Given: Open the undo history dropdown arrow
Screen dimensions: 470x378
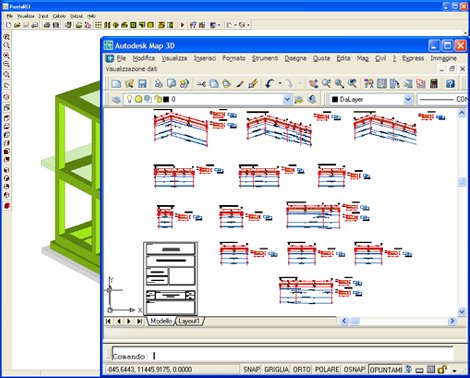Looking at the screenshot, I should (x=280, y=83).
